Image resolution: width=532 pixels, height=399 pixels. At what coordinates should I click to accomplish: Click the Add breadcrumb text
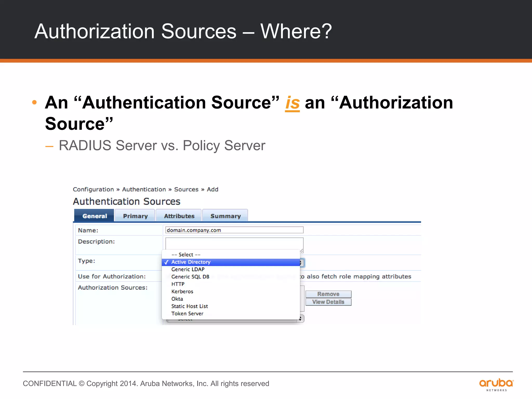point(212,189)
